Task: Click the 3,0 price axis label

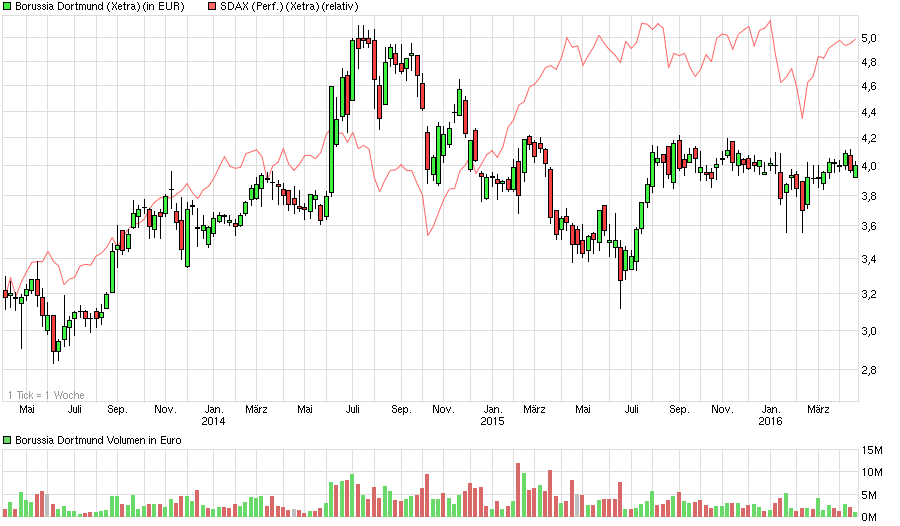Action: [x=869, y=331]
